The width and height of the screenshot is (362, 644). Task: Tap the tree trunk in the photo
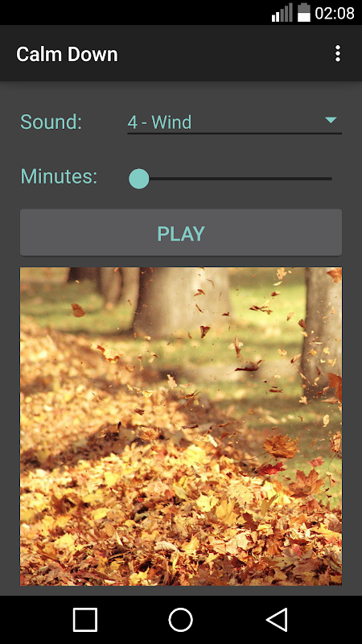coord(180,299)
